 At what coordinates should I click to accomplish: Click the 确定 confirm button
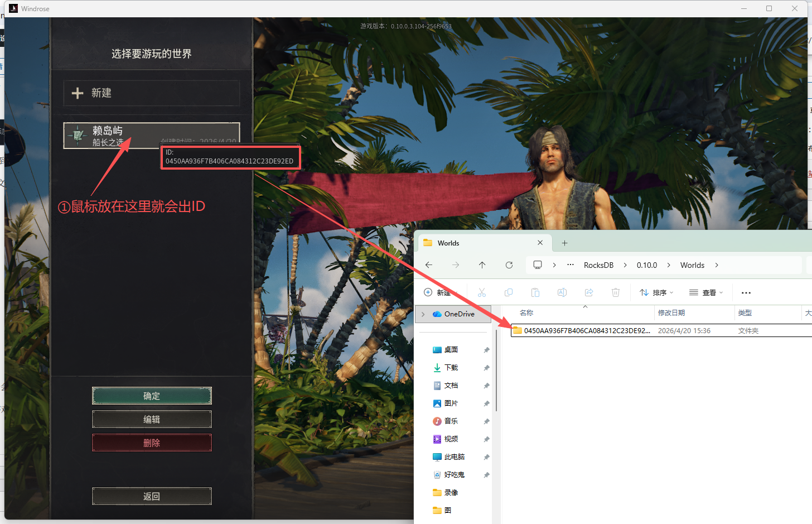pos(152,396)
